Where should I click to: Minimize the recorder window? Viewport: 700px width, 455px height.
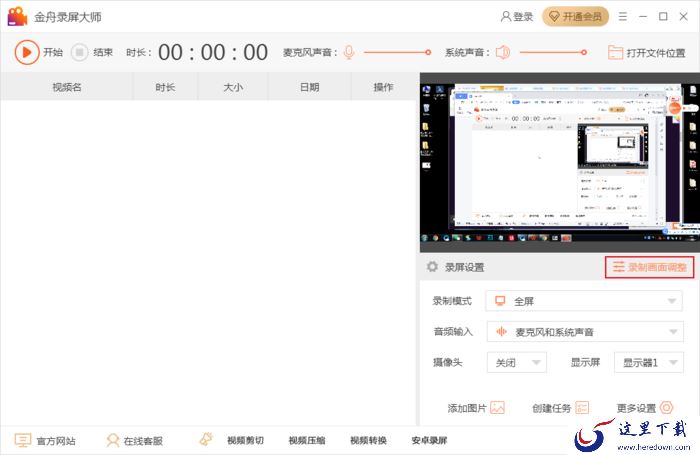click(x=643, y=17)
